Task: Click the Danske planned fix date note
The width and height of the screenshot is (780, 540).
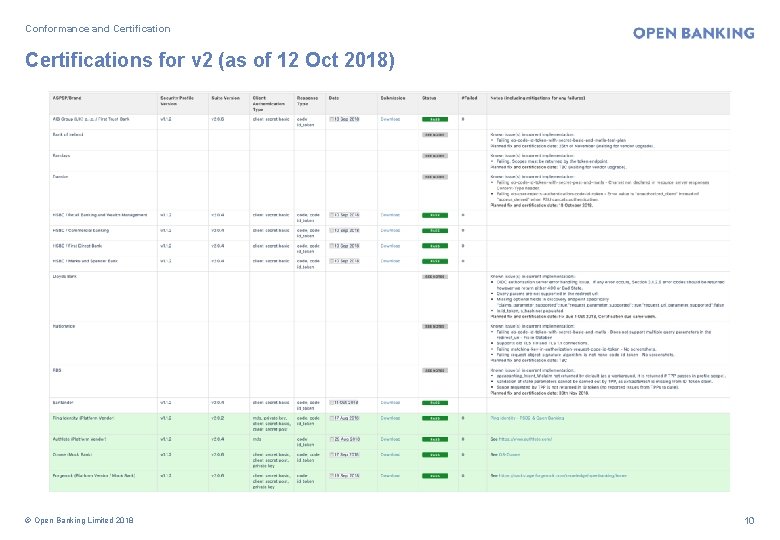Action: 542,205
